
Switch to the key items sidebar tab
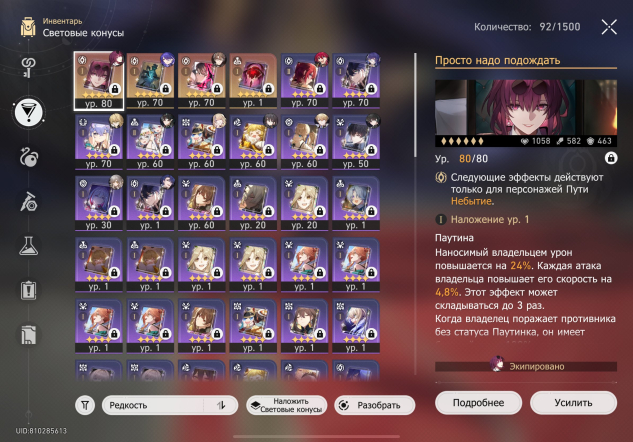pos(28,67)
